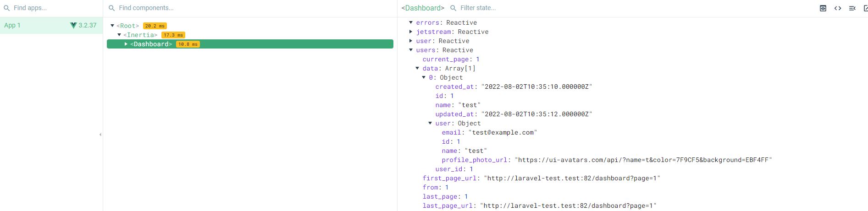Image resolution: width=868 pixels, height=211 pixels.
Task: Click the user_id: 1 field
Action: coord(454,169)
